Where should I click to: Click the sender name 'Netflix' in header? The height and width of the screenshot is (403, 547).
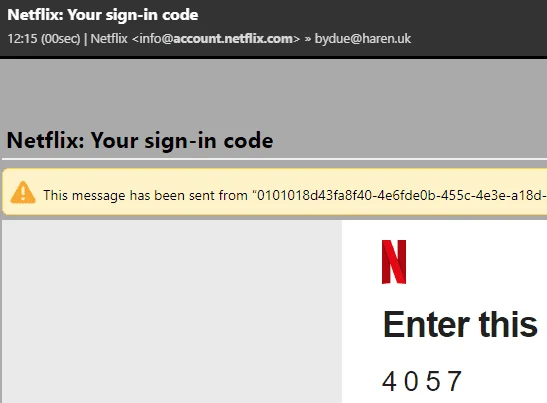point(109,38)
